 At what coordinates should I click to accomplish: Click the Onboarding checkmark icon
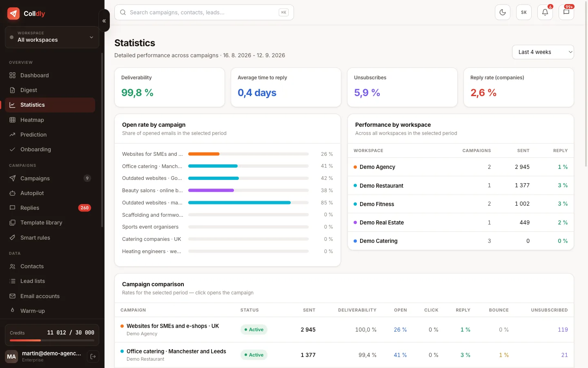tap(13, 149)
